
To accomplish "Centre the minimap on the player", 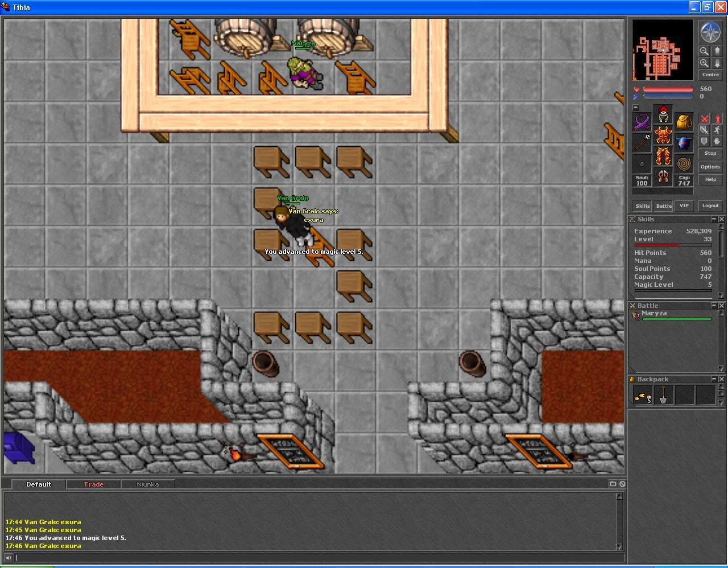I will [710, 75].
